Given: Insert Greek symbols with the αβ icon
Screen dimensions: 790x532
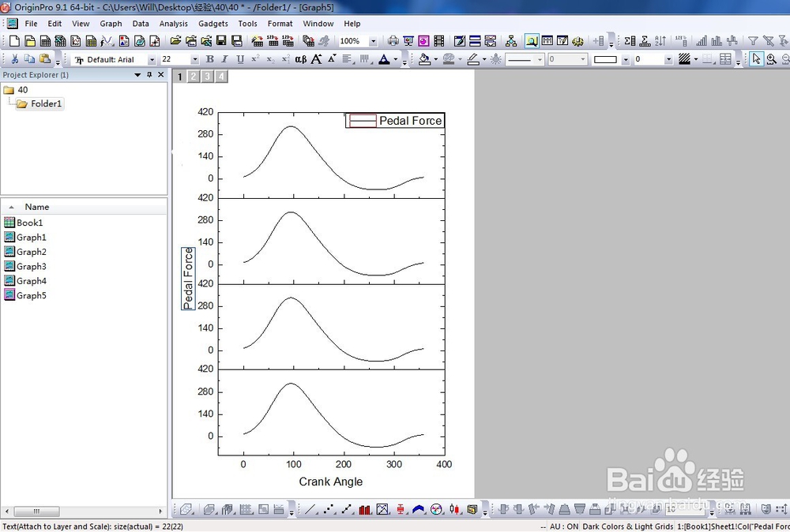Looking at the screenshot, I should (x=301, y=59).
